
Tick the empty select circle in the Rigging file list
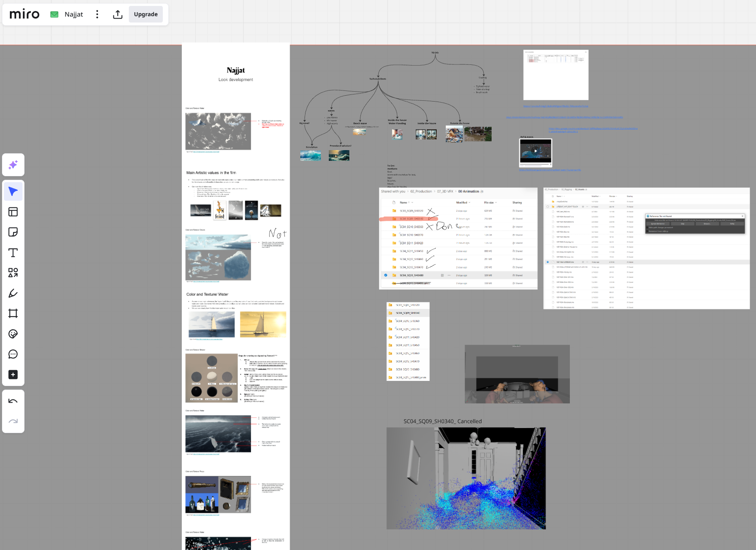(x=548, y=207)
